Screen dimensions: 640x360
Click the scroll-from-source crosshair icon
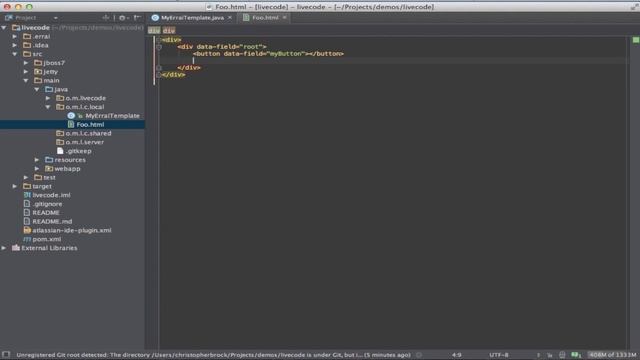coord(106,18)
